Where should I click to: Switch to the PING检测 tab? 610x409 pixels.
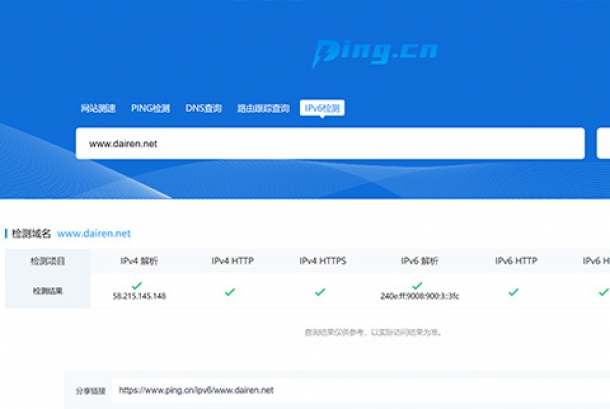tap(150, 108)
